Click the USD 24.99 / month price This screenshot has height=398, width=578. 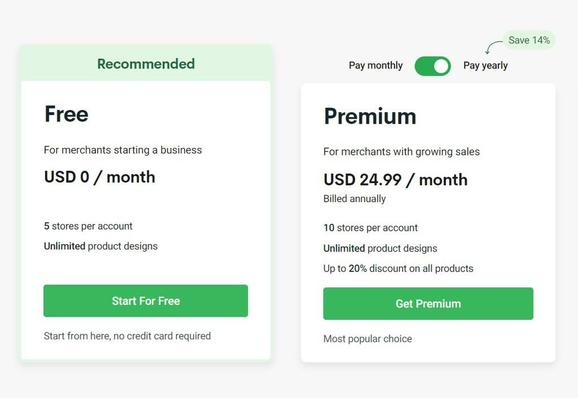tap(396, 180)
